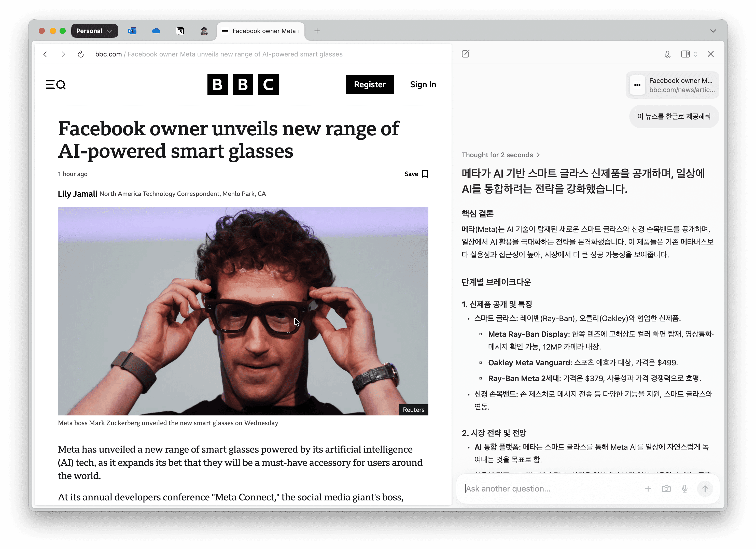Attach a file with the plus icon

coord(648,489)
